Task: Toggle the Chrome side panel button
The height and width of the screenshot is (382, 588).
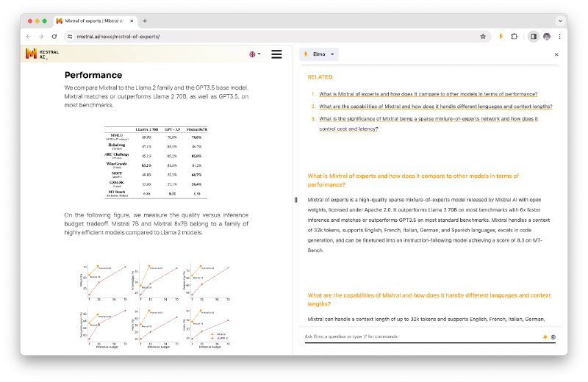Action: pyautogui.click(x=533, y=36)
